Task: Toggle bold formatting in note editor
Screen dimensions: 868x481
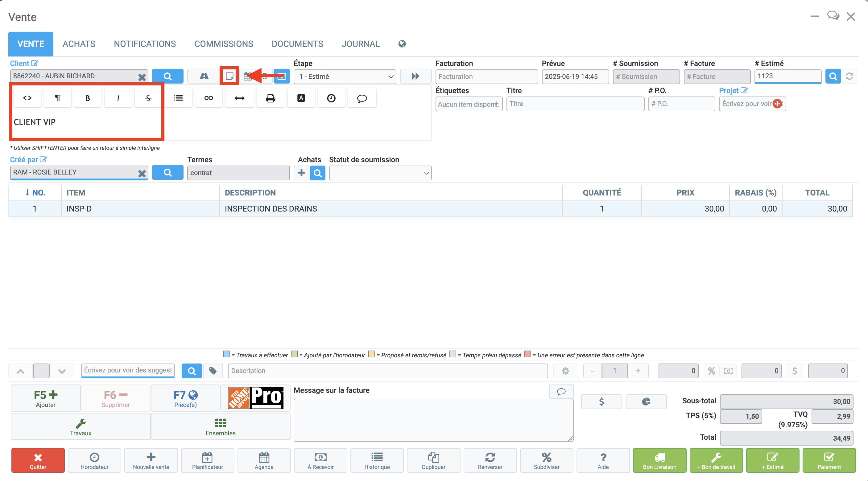Action: pyautogui.click(x=88, y=98)
